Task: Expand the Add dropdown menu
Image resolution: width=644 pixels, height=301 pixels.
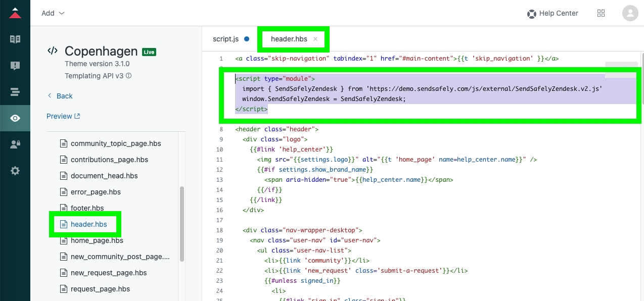Action: pos(53,13)
